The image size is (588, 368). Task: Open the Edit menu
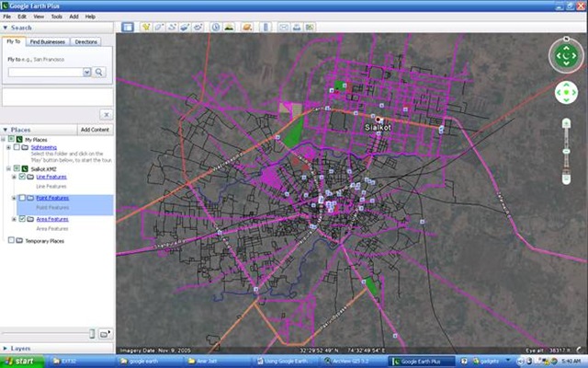click(22, 17)
